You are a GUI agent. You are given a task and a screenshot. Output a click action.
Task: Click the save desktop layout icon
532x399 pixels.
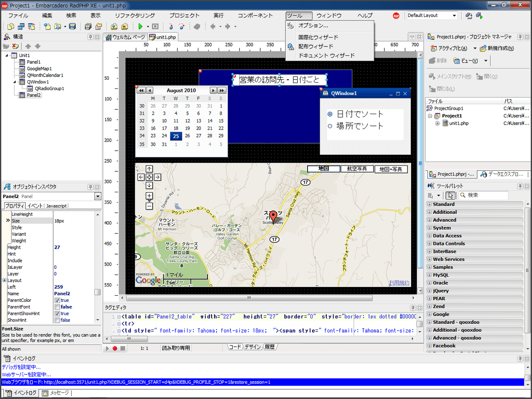(x=469, y=16)
